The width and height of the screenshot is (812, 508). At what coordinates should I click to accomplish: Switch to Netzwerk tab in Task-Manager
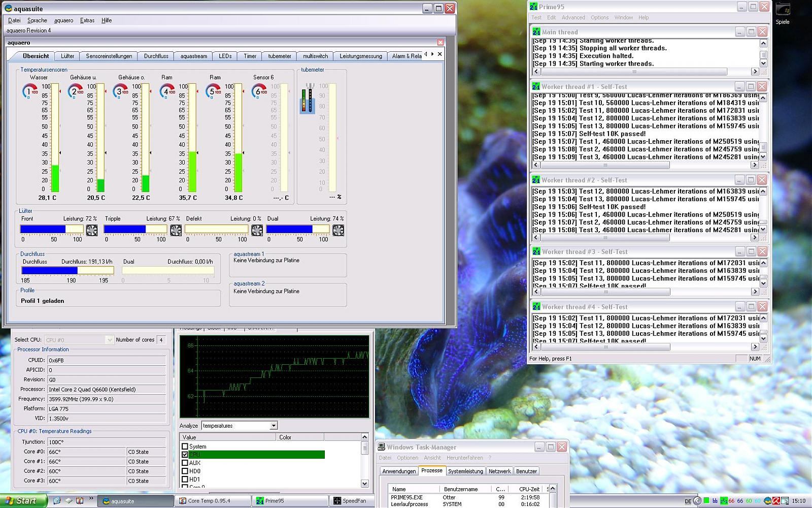pyautogui.click(x=499, y=471)
